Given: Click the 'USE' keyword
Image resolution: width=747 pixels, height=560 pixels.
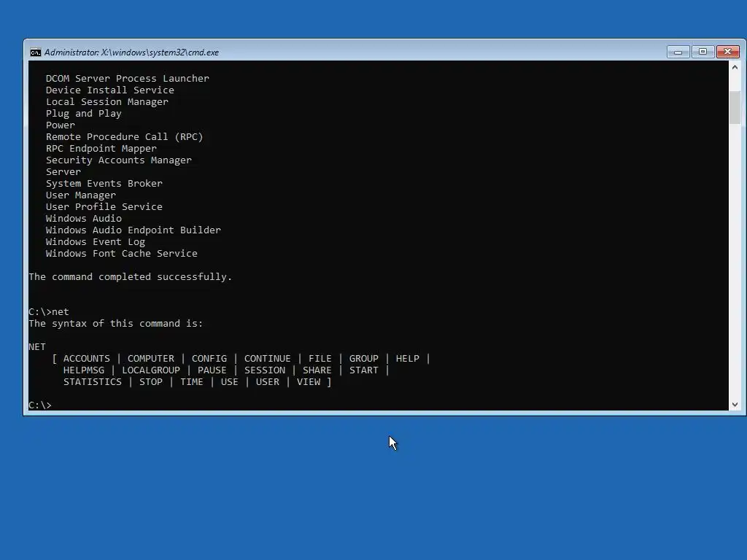Looking at the screenshot, I should [229, 382].
